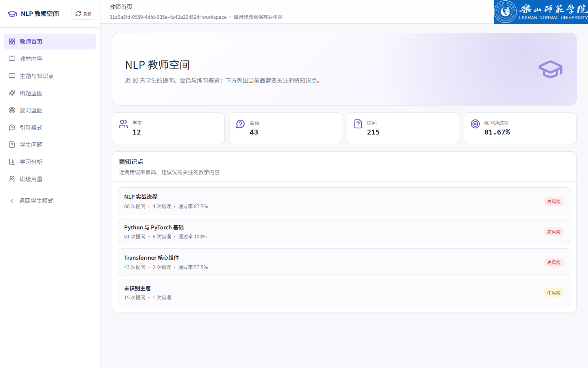This screenshot has width=588, height=368.
Task: Click 高风险 badge on NLP 实战流程
Action: [x=554, y=202]
